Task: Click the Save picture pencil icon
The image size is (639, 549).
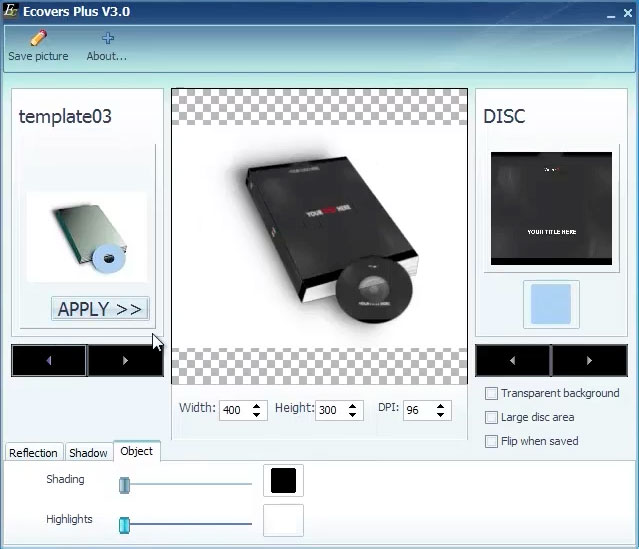Action: click(x=38, y=38)
